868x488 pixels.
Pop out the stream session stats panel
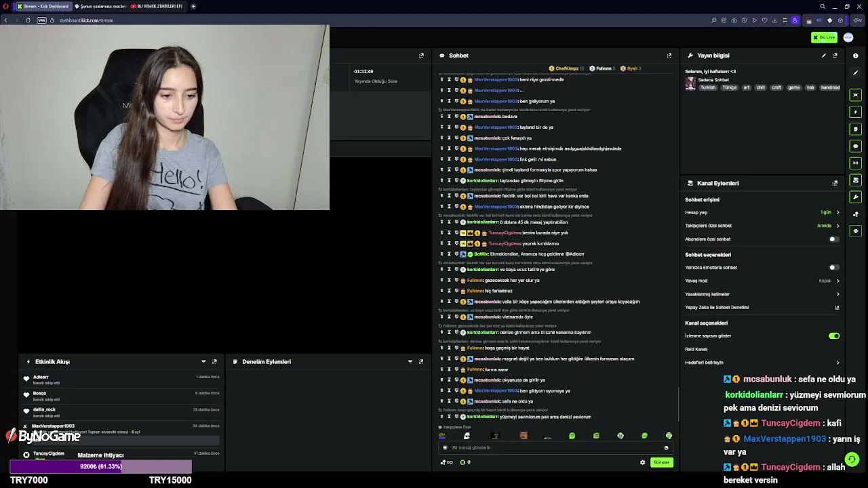pyautogui.click(x=421, y=56)
